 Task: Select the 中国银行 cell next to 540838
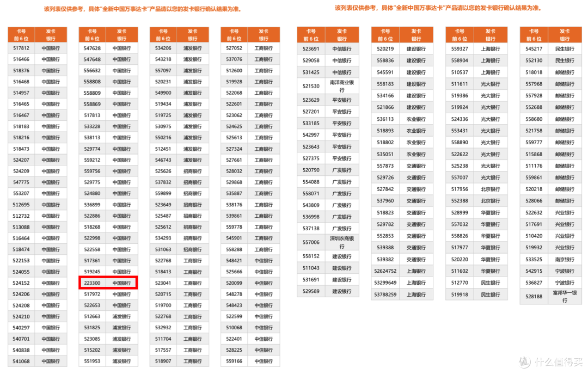click(51, 350)
